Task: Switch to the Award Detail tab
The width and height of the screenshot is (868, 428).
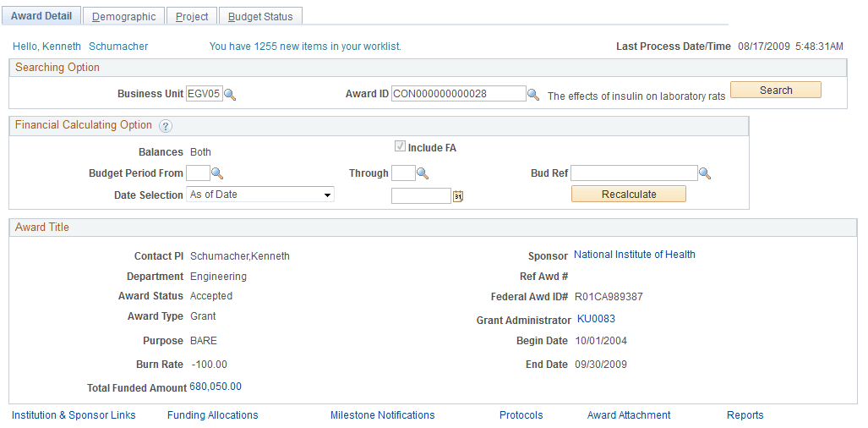Action: click(41, 16)
